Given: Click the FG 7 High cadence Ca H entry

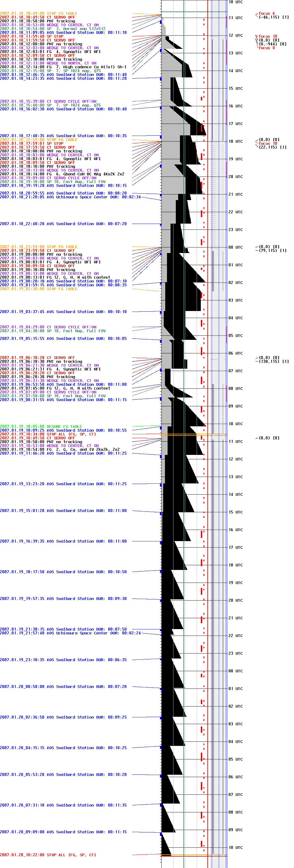Looking at the screenshot, I should (x=63, y=67).
